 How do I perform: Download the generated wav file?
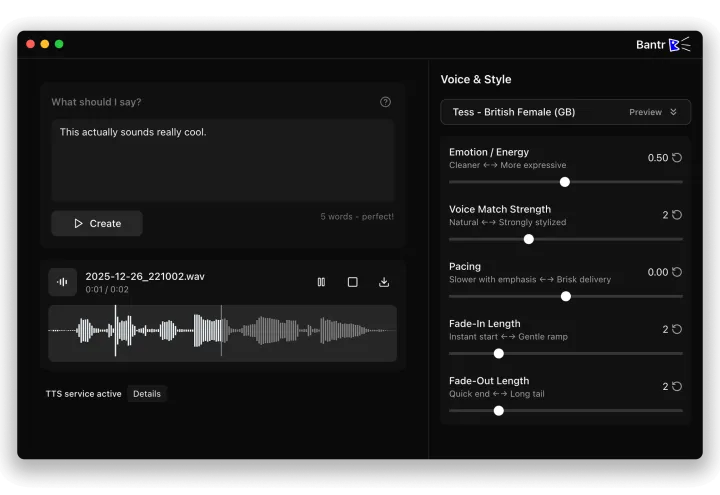pyautogui.click(x=384, y=282)
